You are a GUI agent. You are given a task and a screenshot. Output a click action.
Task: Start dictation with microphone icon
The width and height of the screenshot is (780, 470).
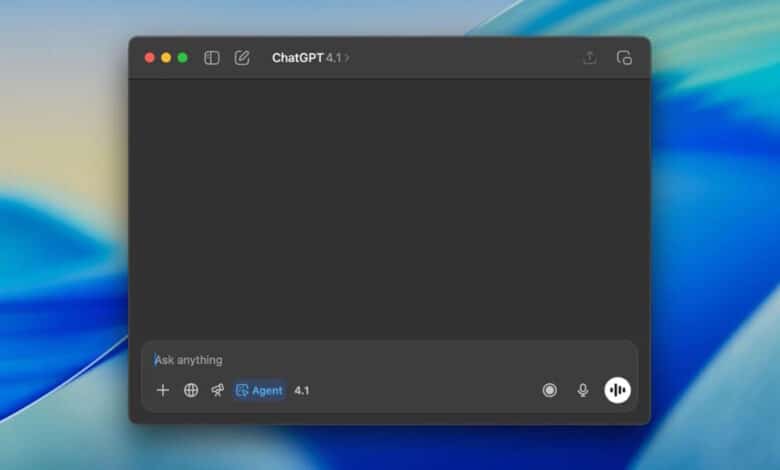click(x=583, y=390)
